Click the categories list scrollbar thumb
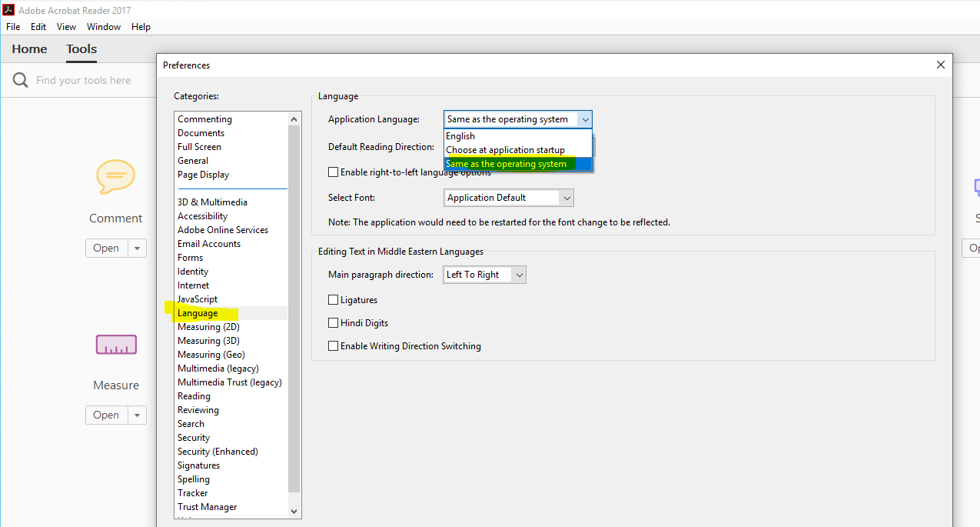This screenshot has height=527, width=980. [x=294, y=309]
